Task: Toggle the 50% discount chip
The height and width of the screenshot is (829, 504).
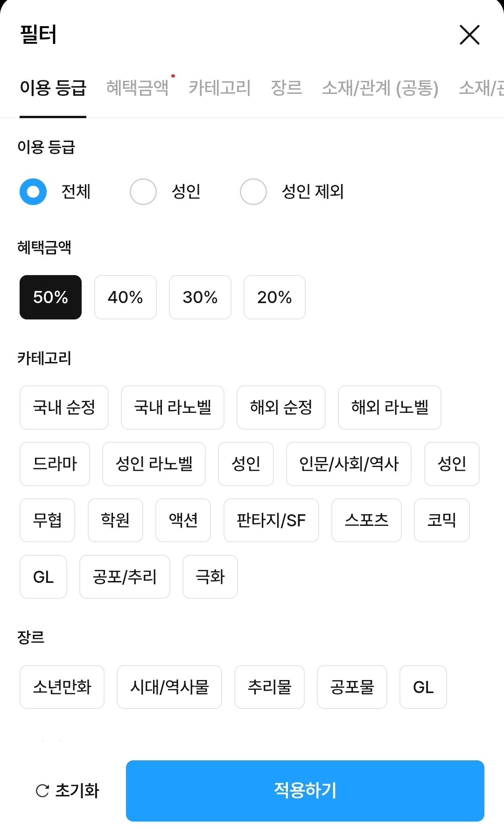Action: 50,298
